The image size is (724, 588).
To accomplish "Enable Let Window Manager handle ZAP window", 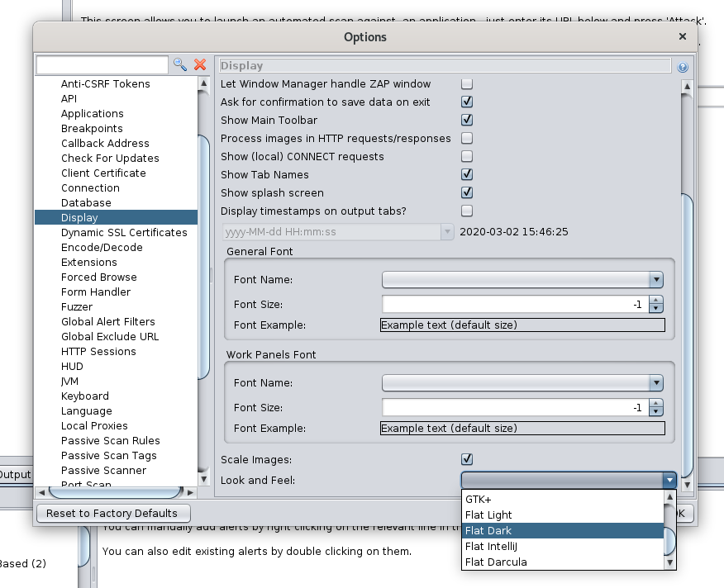I will [467, 83].
